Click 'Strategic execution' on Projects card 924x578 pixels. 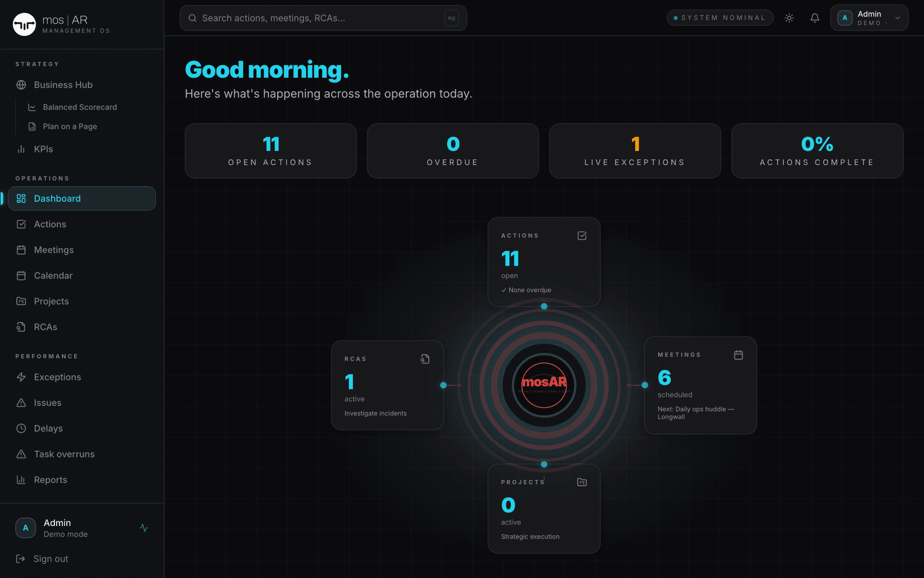(x=530, y=537)
